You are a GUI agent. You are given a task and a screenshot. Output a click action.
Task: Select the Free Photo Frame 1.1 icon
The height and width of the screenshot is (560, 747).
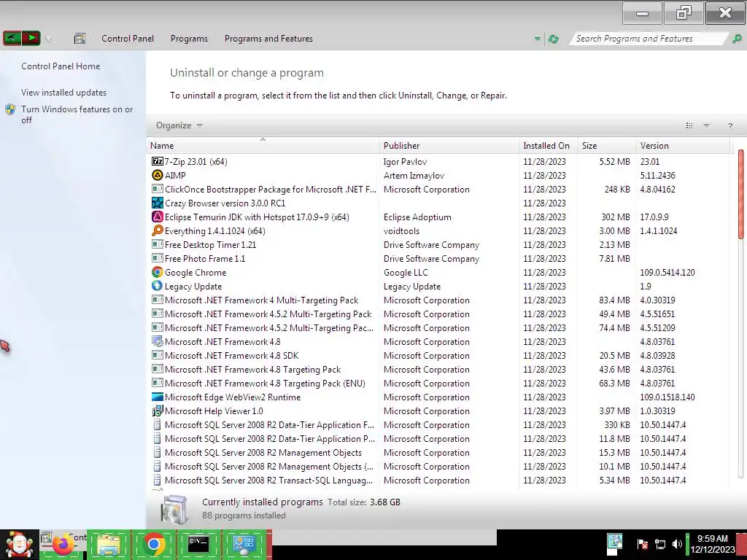coord(158,258)
